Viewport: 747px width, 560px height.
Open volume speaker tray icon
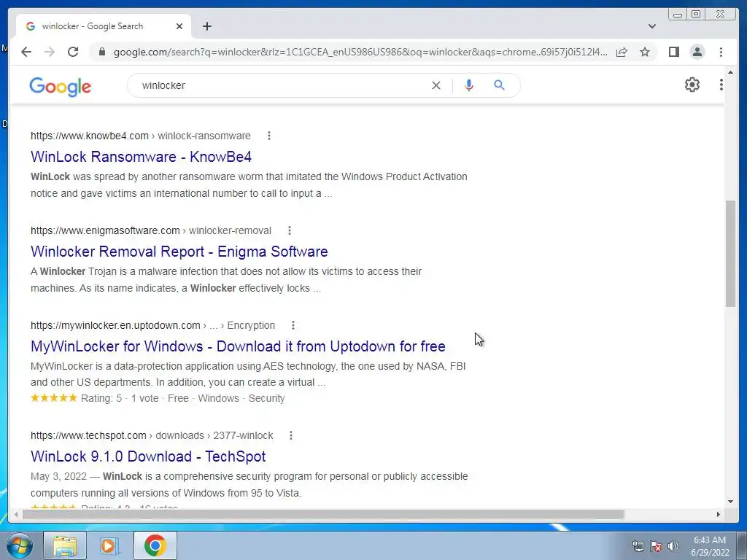pyautogui.click(x=673, y=547)
